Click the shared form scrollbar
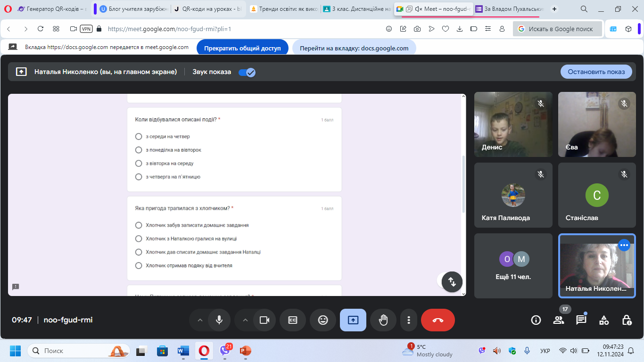The image size is (644, 362). pyautogui.click(x=463, y=184)
